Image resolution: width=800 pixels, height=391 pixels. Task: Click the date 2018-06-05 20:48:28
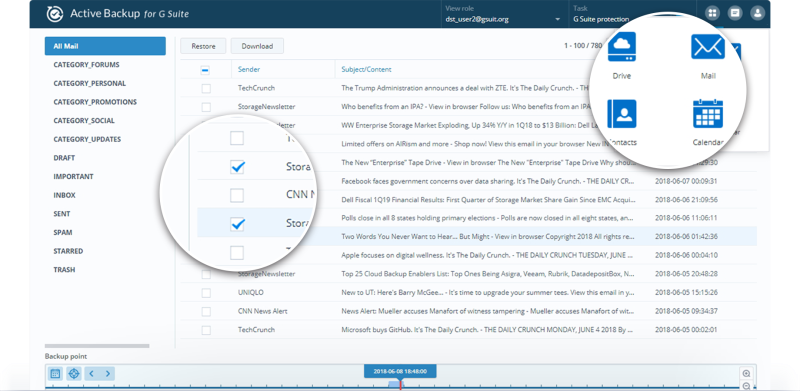tap(686, 274)
